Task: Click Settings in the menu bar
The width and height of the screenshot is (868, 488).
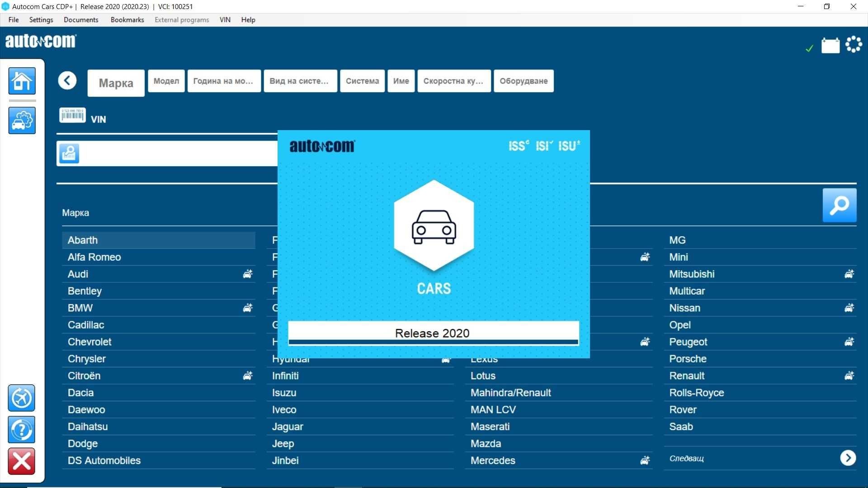Action: pos(41,20)
